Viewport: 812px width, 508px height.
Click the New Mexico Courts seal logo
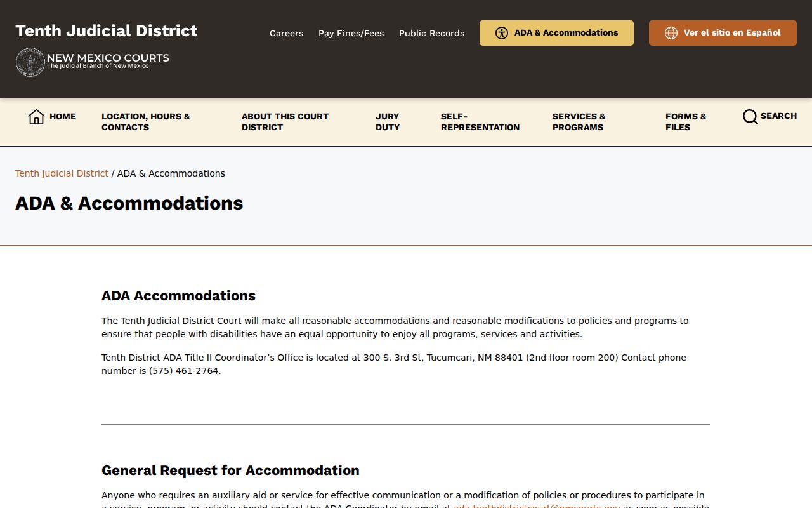(30, 62)
